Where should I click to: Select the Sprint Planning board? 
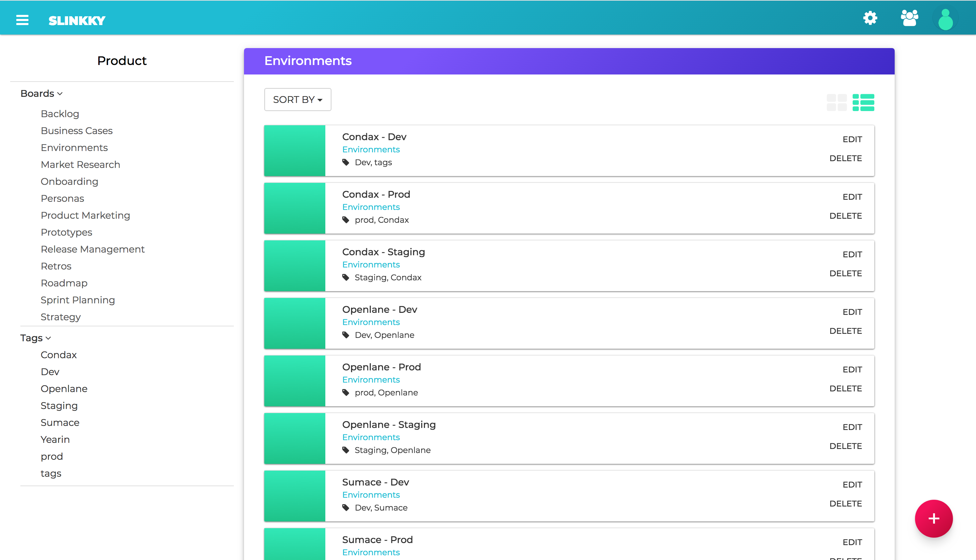coord(78,300)
